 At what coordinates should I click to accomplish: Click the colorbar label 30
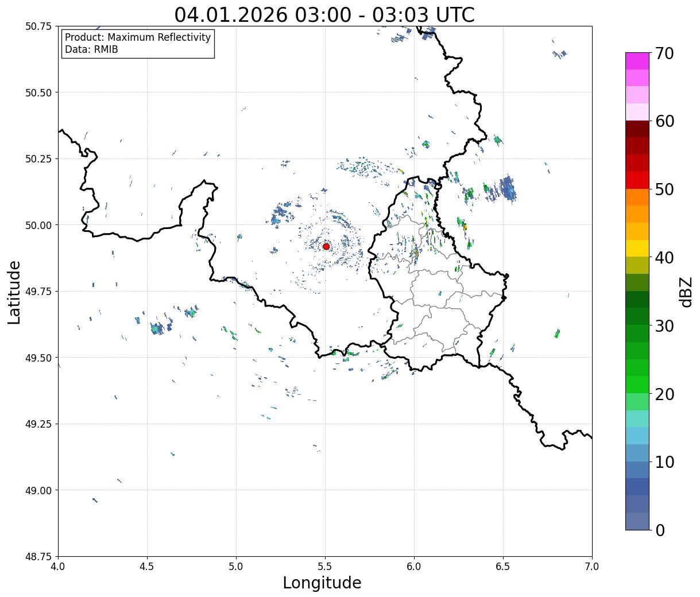pyautogui.click(x=664, y=325)
